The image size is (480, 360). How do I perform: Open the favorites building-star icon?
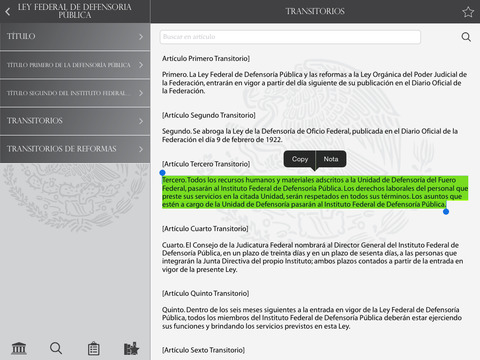[x=131, y=348]
